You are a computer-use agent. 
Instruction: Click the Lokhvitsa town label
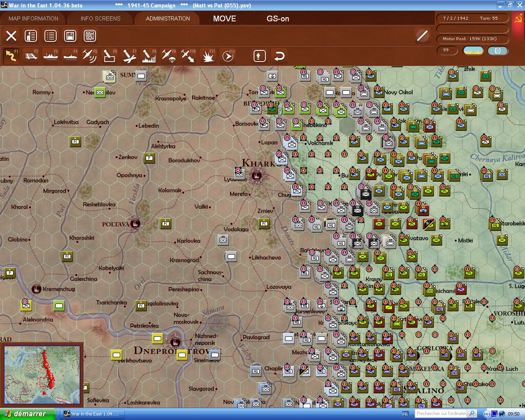(x=66, y=122)
